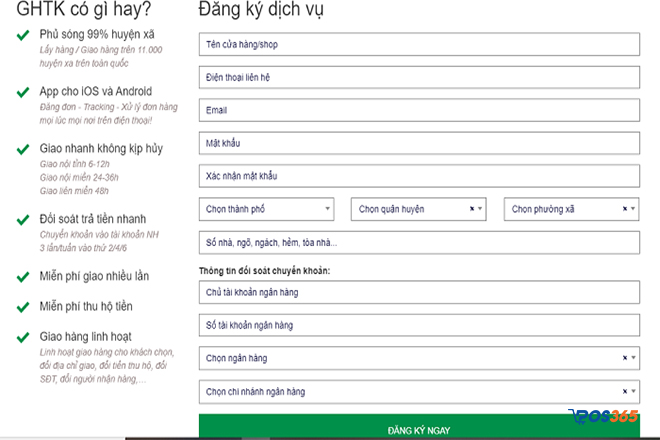
Task: Expand the Chọn ngân hàng dropdown
Action: 410,357
